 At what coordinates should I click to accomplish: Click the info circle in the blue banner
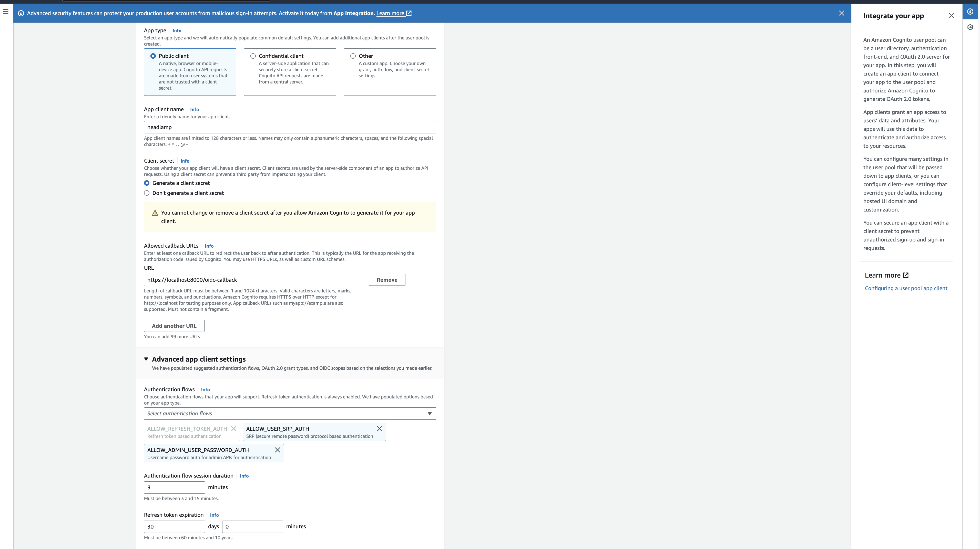point(21,13)
